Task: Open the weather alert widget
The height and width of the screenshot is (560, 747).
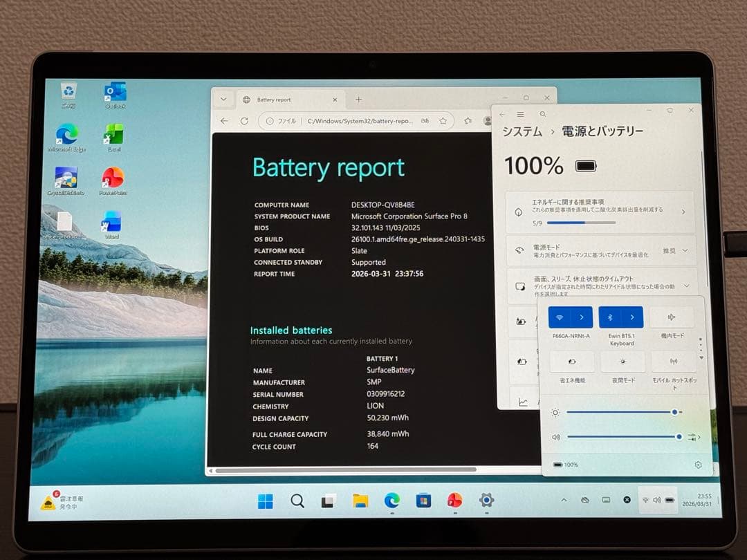Action: point(62,503)
